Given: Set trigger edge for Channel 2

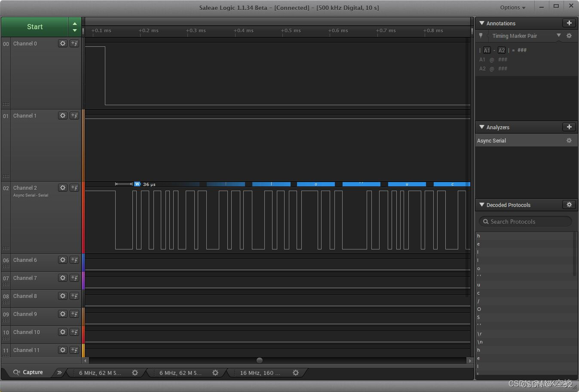Looking at the screenshot, I should (x=74, y=188).
